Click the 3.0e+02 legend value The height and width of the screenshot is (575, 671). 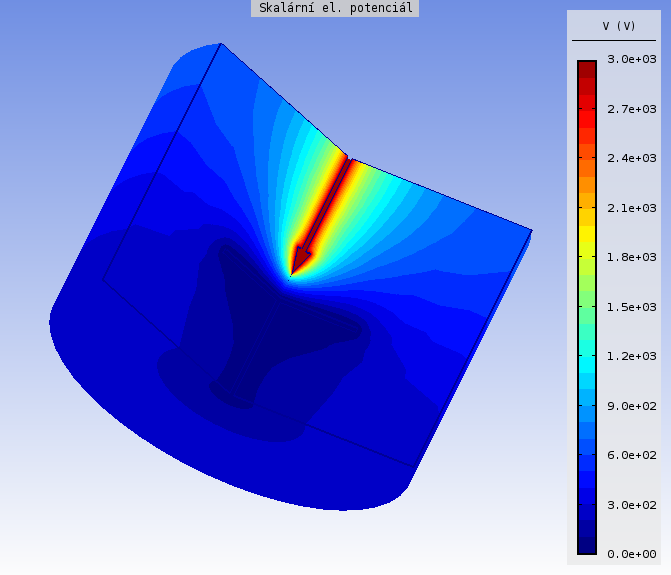click(x=632, y=505)
